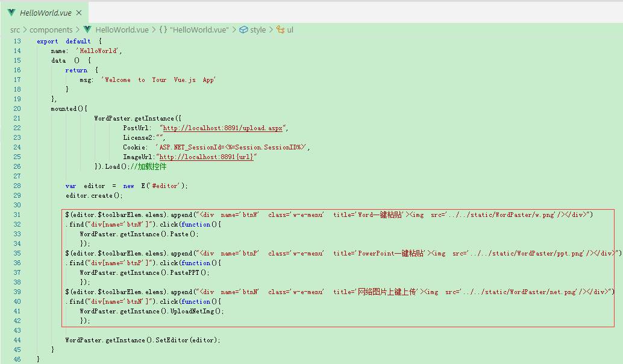Expand the src breadcrumb dropdown

[x=15, y=30]
